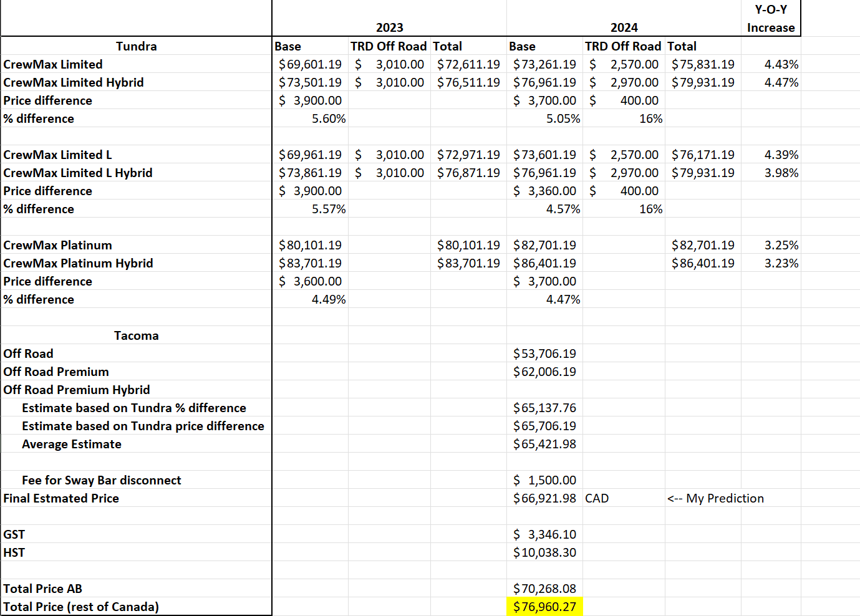Select the 2023 year header cell

[x=389, y=27]
